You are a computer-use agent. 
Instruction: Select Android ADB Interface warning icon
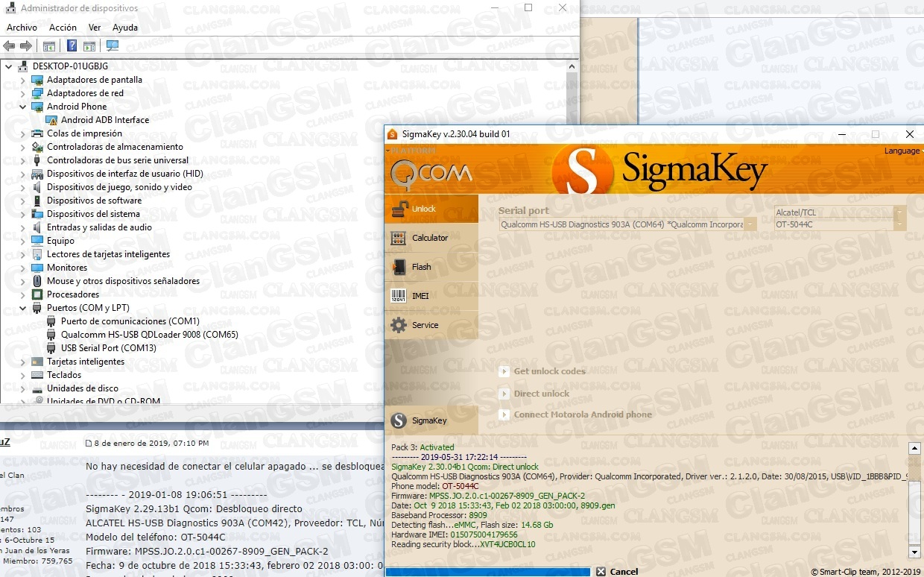(51, 120)
